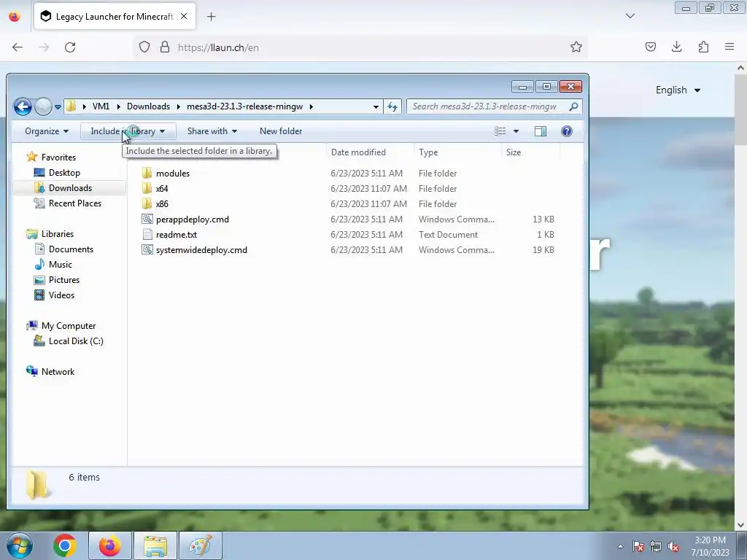
Task: Change the view with the views icon
Action: [x=500, y=131]
